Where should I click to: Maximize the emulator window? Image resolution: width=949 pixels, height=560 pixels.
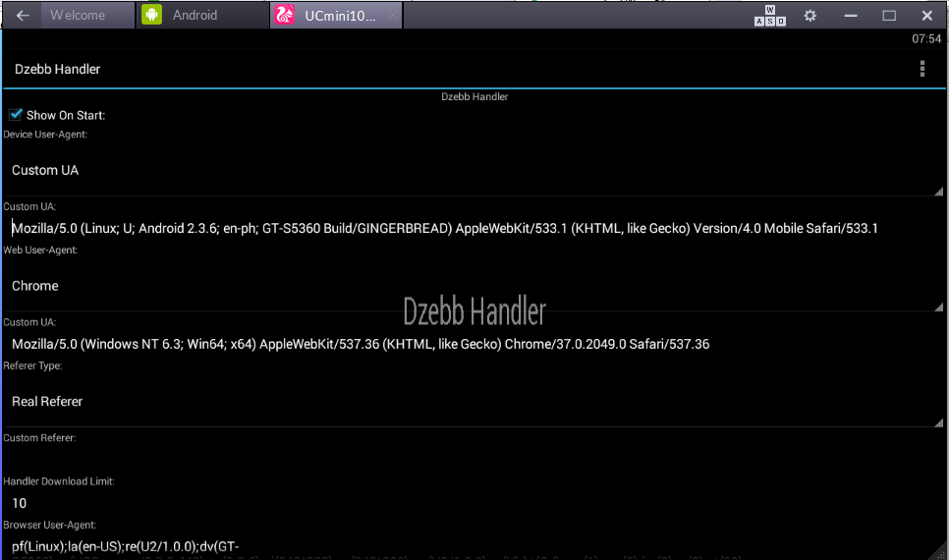888,16
